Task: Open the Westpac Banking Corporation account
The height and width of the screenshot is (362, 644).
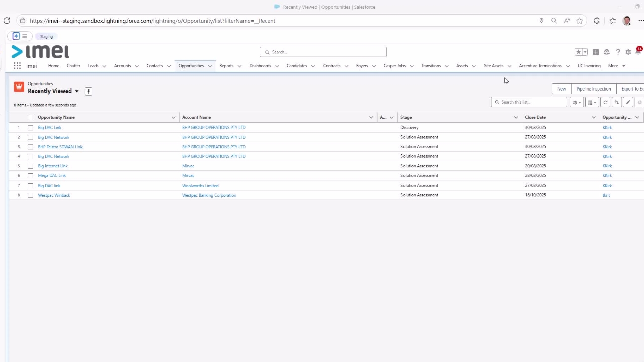Action: (209, 195)
